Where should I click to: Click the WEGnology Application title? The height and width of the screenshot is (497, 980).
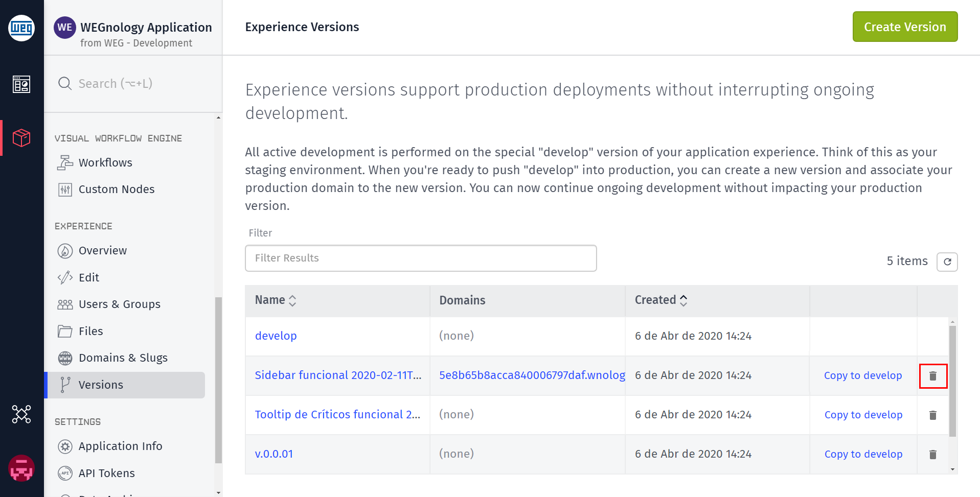(x=146, y=27)
